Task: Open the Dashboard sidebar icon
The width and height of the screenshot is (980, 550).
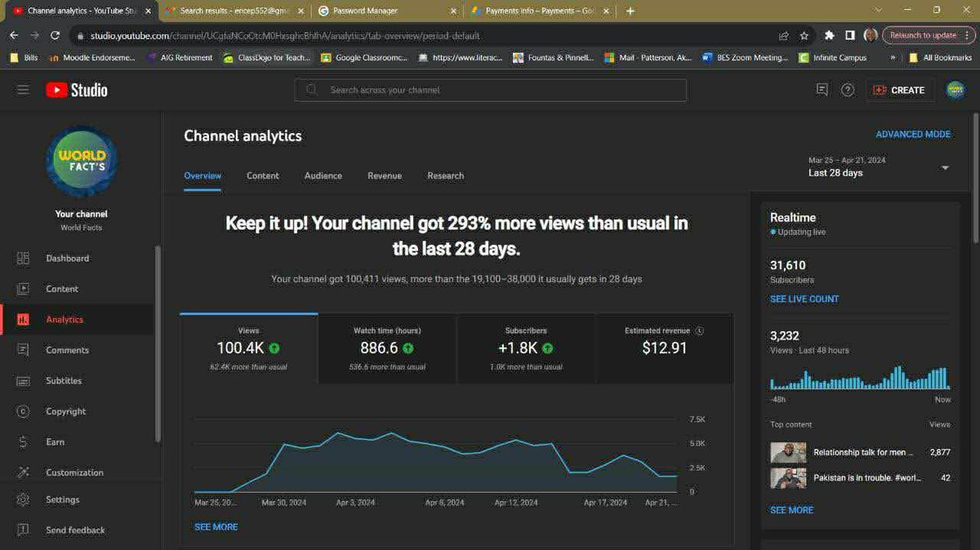Action: point(23,258)
